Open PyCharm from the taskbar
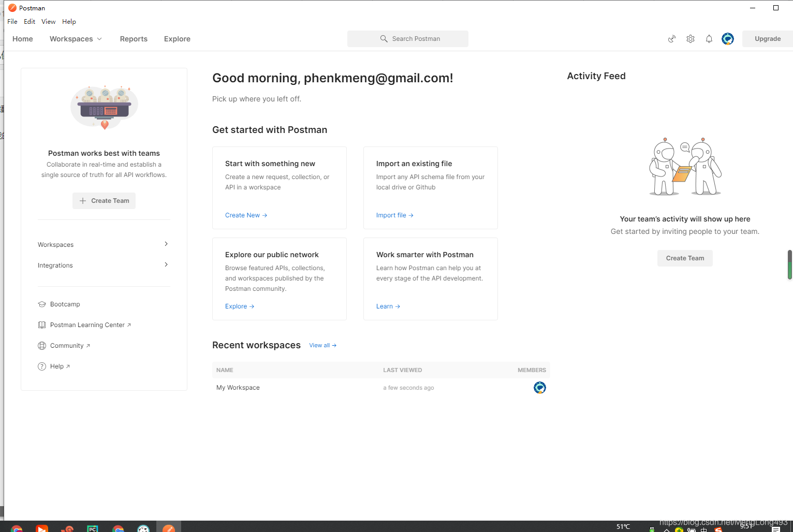Screen dimensions: 793x532 93,529
